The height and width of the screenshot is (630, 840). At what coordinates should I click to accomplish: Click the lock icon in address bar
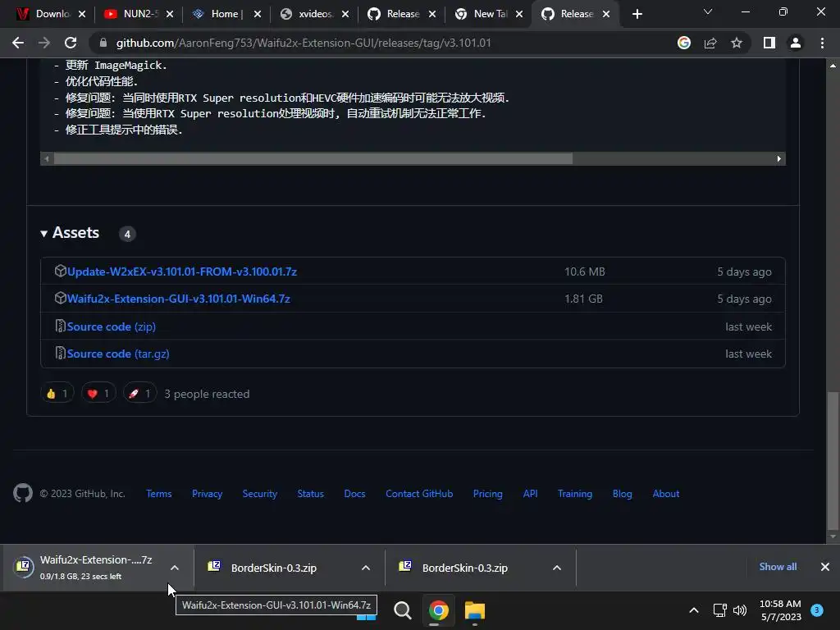tap(103, 43)
